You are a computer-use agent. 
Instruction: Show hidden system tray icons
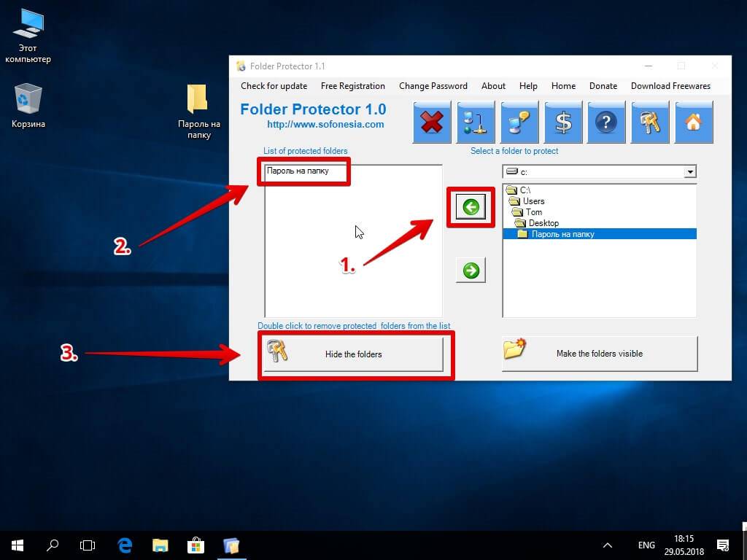(x=608, y=545)
